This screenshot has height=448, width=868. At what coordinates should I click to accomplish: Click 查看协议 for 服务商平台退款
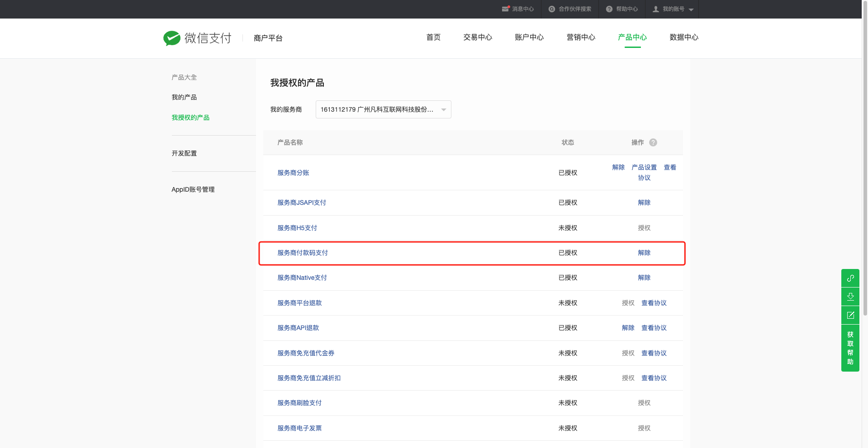coord(654,303)
